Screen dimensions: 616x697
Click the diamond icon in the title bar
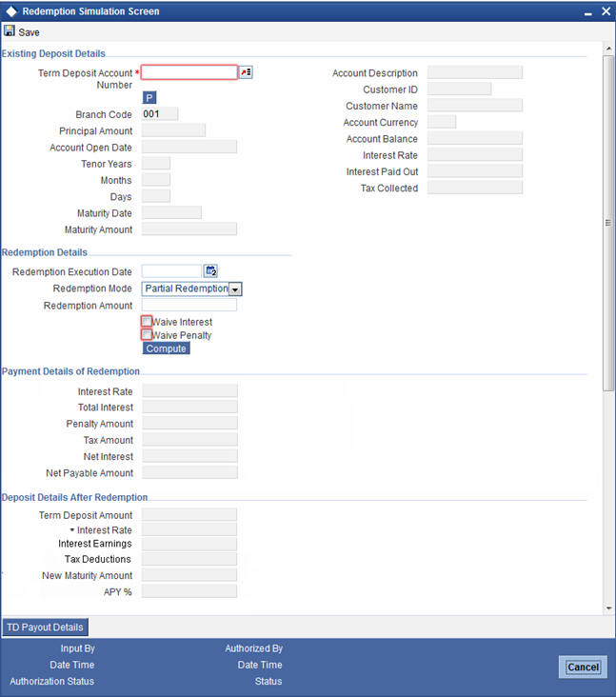coord(11,11)
